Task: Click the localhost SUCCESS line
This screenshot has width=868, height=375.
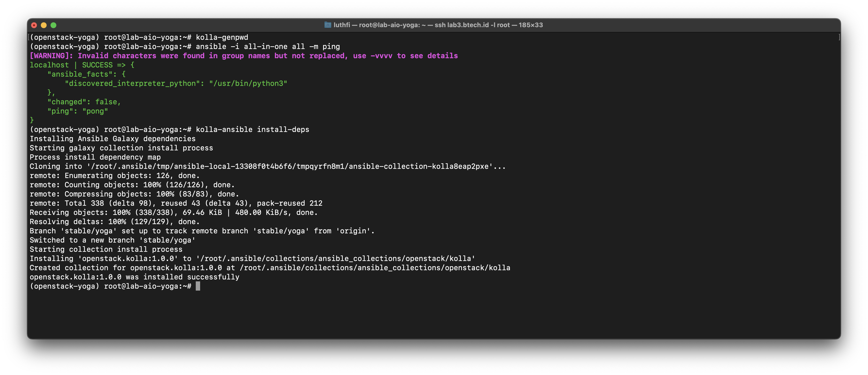Action: tap(82, 65)
